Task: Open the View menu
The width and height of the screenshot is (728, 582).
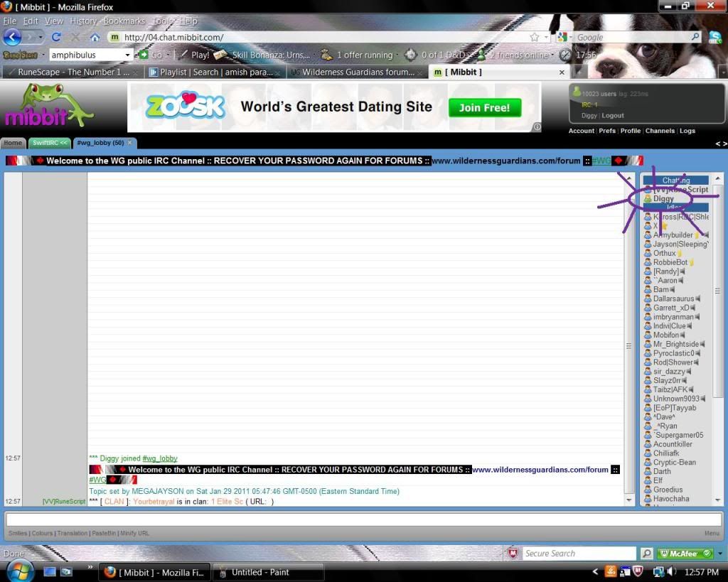Action: tap(54, 21)
